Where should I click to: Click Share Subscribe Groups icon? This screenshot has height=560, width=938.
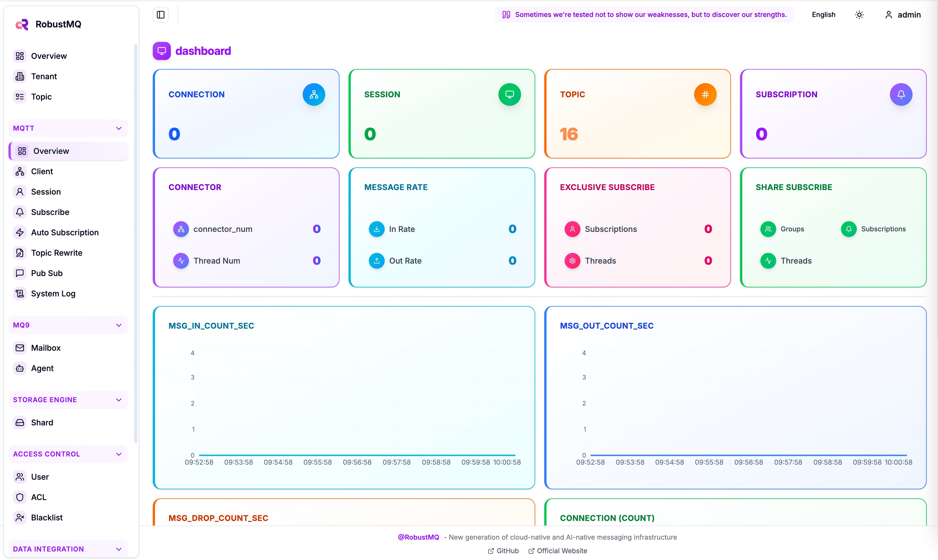click(x=768, y=229)
